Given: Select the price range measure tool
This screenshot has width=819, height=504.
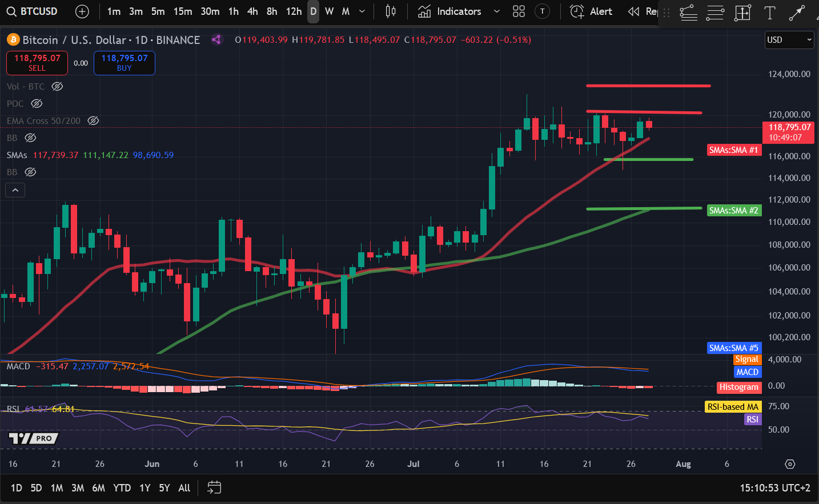Looking at the screenshot, I should (742, 13).
